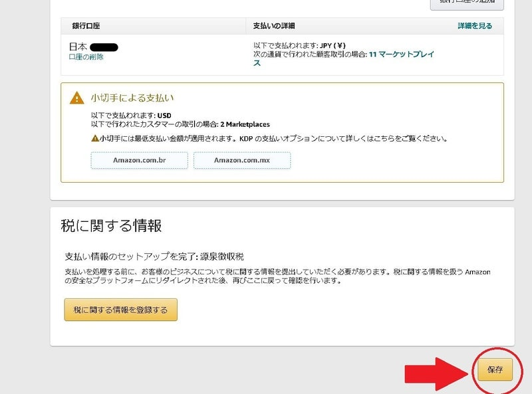Image resolution: width=532 pixels, height=394 pixels.
Task: Click the 税に関する情報 section heading
Action: pyautogui.click(x=111, y=226)
